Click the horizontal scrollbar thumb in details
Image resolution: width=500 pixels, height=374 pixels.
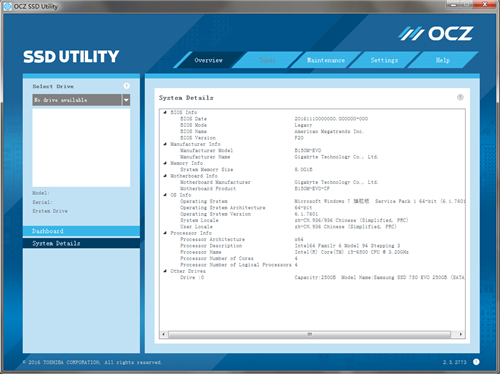tap(310, 334)
